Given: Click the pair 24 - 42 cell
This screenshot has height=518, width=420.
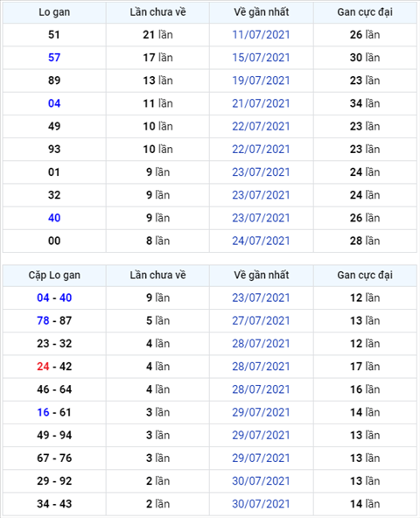Looking at the screenshot, I should click(x=54, y=367).
